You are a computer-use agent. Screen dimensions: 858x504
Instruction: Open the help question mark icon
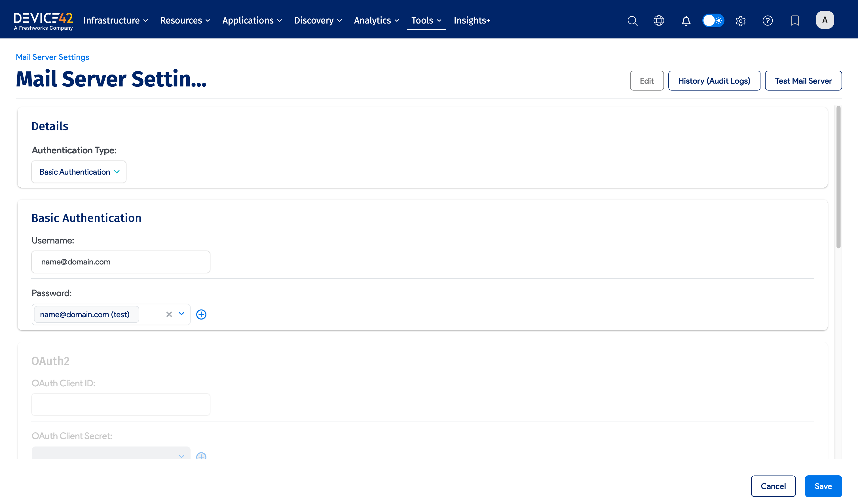pyautogui.click(x=768, y=21)
